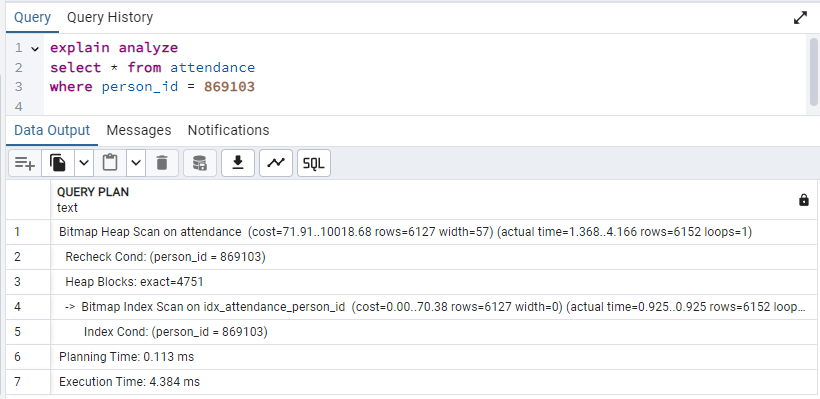
Task: Click the Delete trash icon
Action: (x=162, y=163)
